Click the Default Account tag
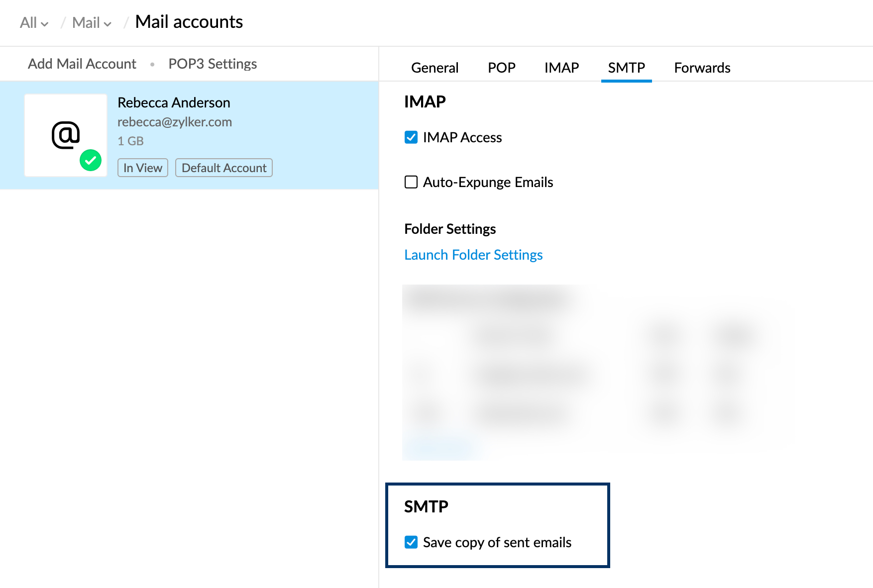 [x=224, y=168]
